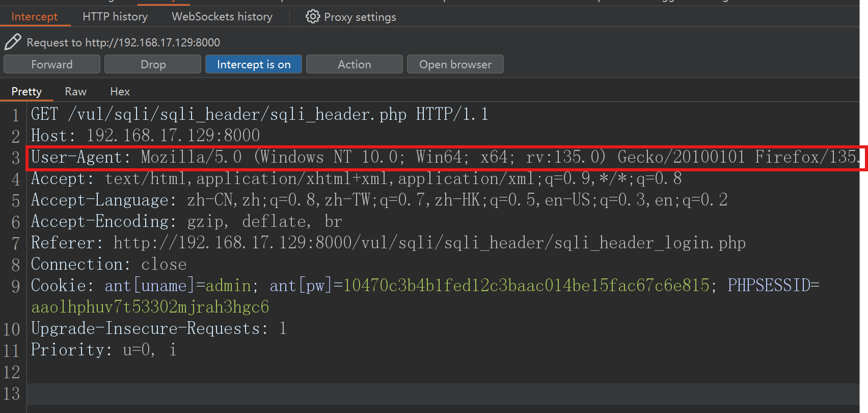868x413 pixels.
Task: Open the Raw request view tab
Action: tap(75, 92)
